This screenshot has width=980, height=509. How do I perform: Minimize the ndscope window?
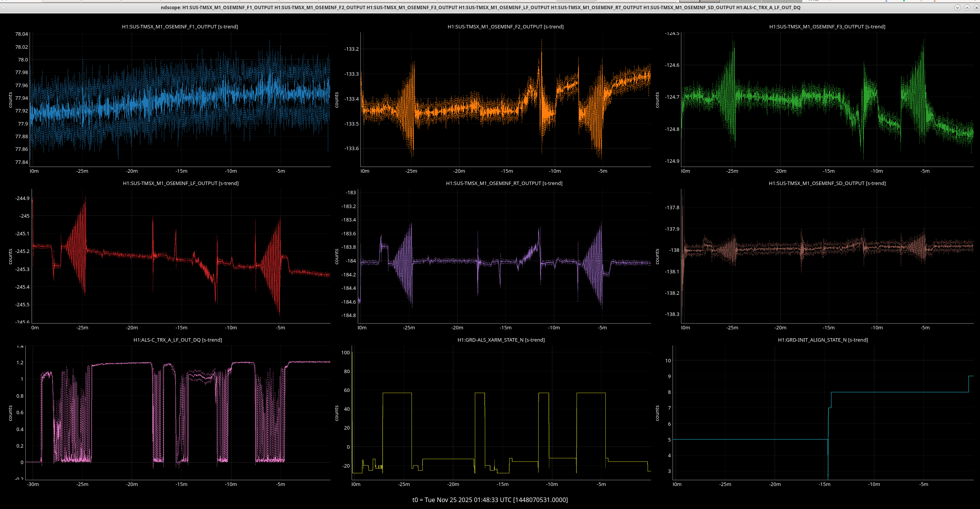click(x=957, y=7)
